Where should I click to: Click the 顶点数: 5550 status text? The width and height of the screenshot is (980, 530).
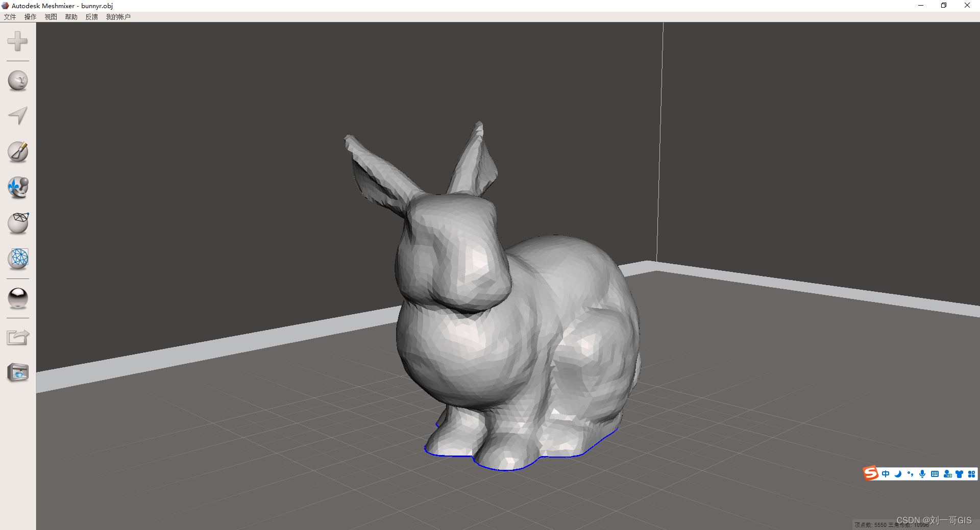(871, 525)
